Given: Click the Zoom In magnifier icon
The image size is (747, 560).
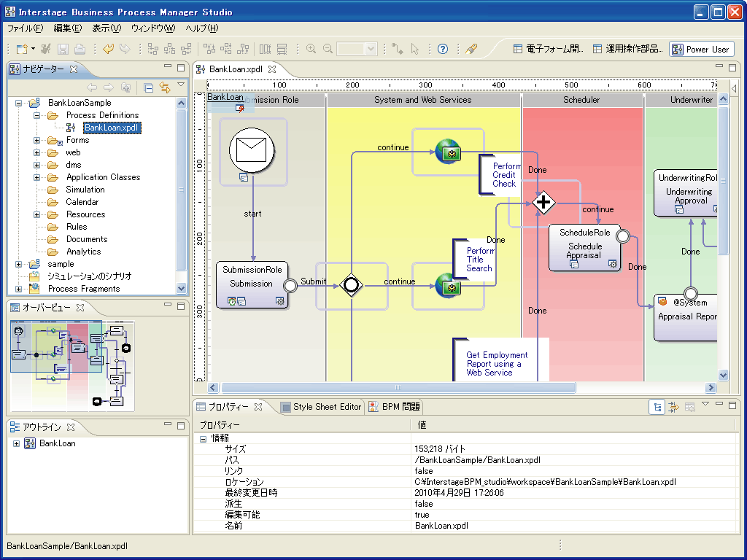Looking at the screenshot, I should [x=311, y=49].
